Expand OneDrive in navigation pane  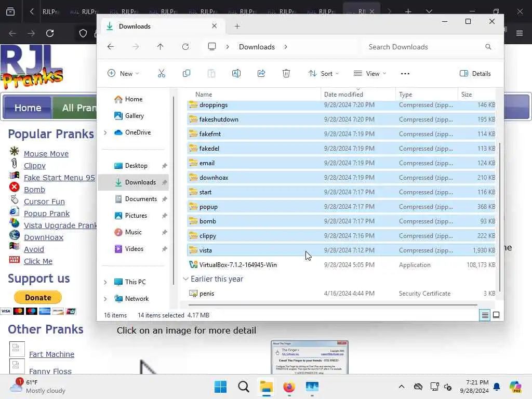(x=105, y=132)
